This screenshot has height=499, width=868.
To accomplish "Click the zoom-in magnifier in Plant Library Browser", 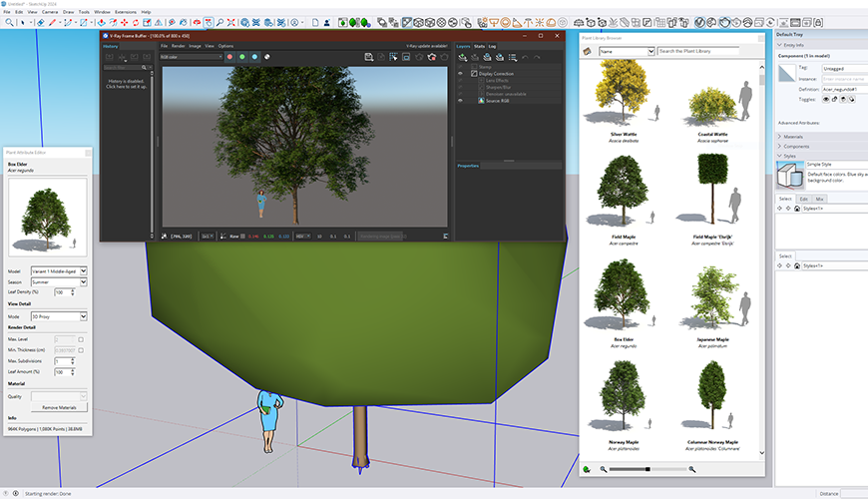I will point(692,468).
